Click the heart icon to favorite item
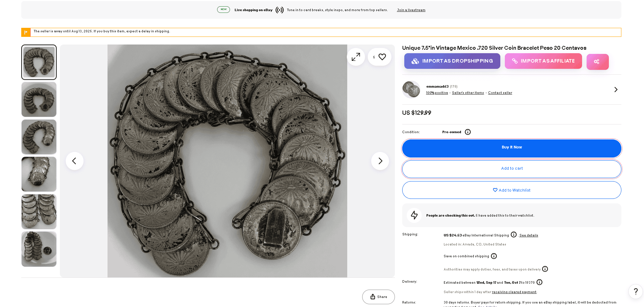Viewport: 644px width, 307px height. pyautogui.click(x=382, y=57)
